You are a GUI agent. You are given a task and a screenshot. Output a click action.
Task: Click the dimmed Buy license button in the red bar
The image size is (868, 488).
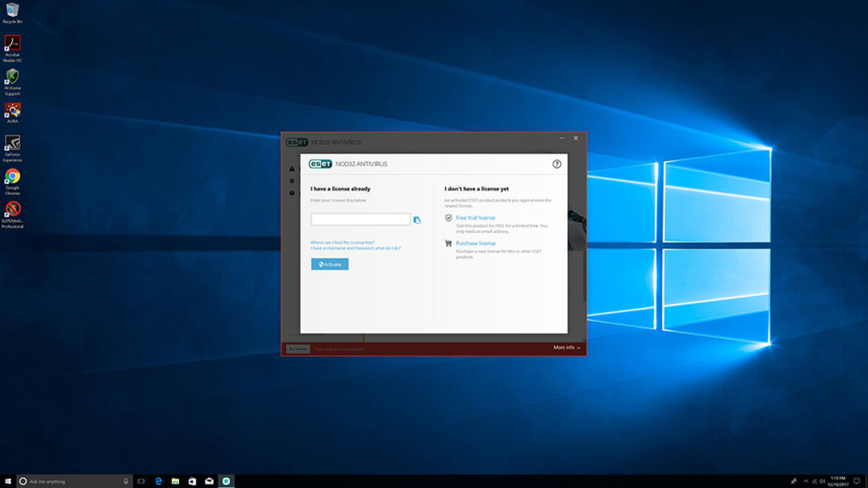click(297, 349)
